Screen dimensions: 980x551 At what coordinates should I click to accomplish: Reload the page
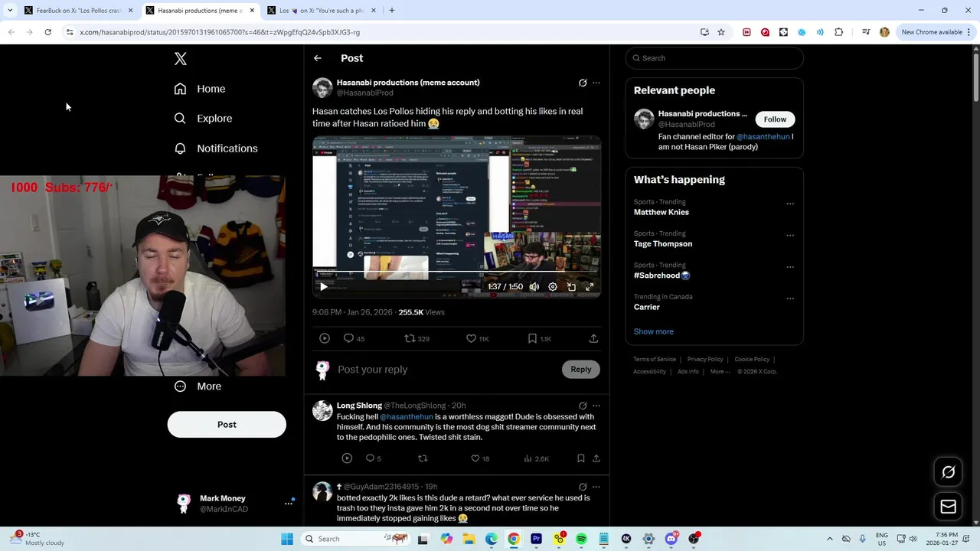[47, 32]
